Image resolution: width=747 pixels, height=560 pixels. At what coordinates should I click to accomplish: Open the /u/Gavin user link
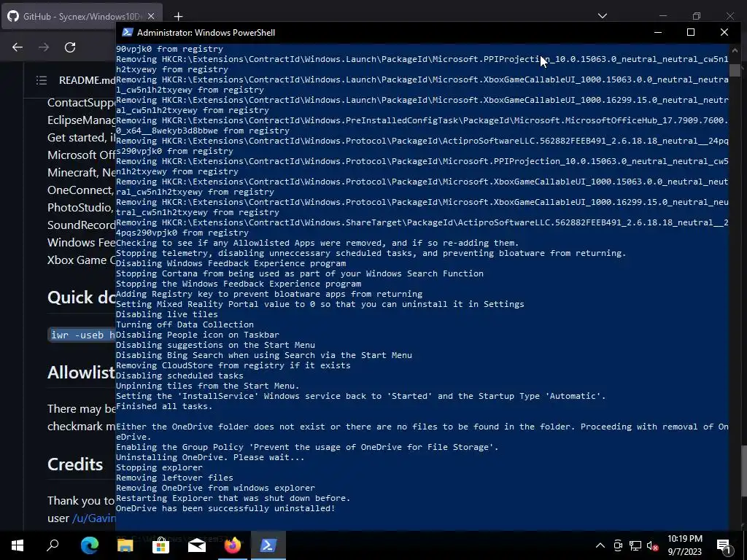94,518
